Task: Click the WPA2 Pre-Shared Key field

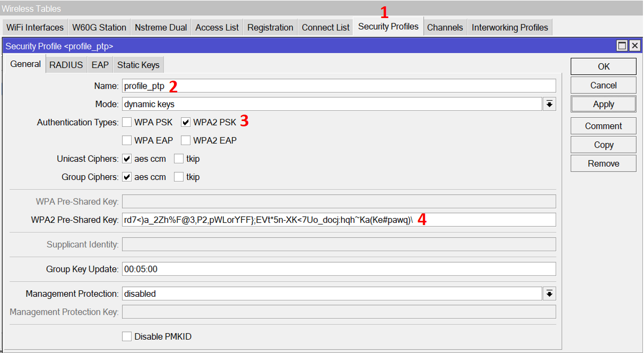Action: [339, 220]
